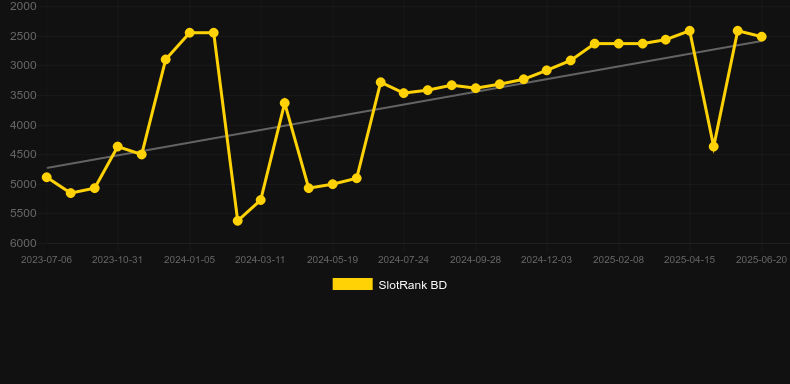Select the data point above 2023-10-31
Screen dimensions: 790x384
coord(118,147)
